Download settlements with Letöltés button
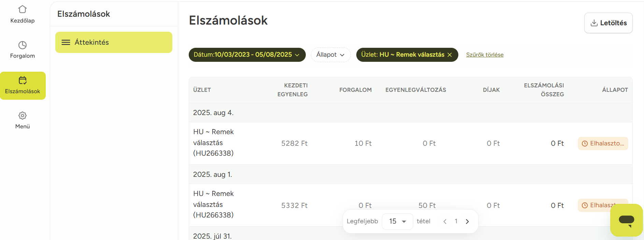 [608, 23]
